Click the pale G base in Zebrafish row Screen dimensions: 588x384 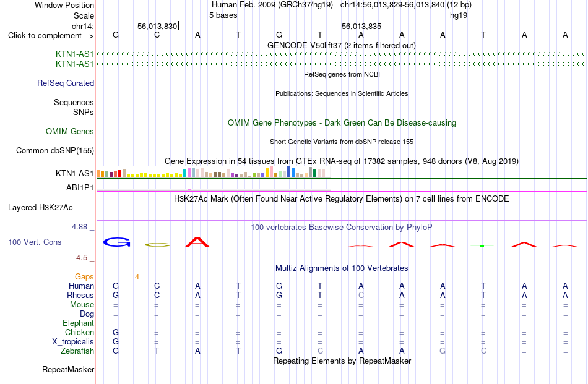point(443,351)
